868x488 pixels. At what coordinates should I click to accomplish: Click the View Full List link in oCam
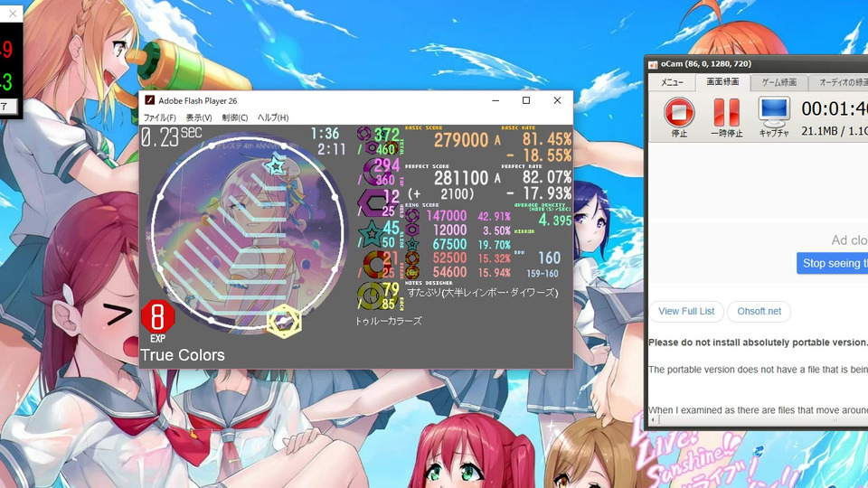pos(686,311)
